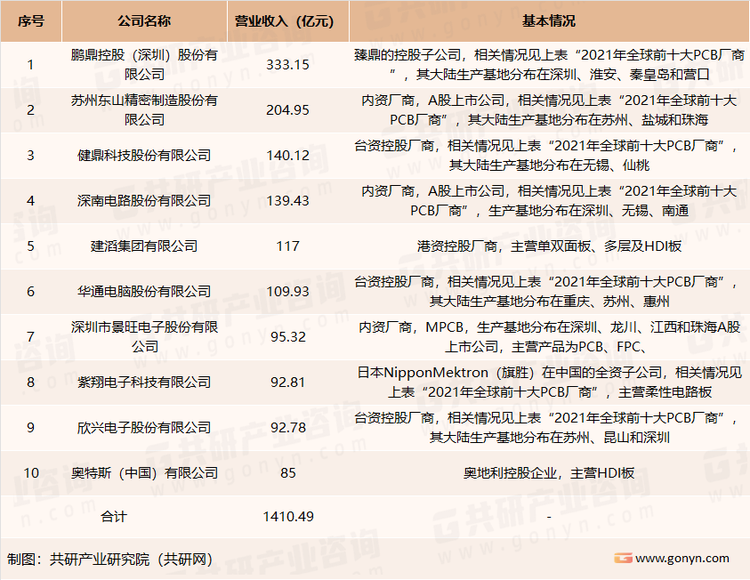This screenshot has width=750, height=580.
Task: Open the www.gonyn.com link
Action: click(x=682, y=558)
